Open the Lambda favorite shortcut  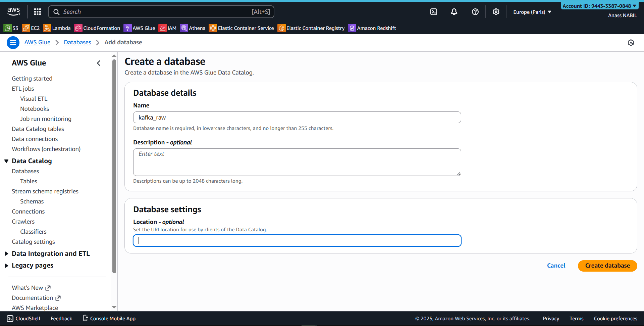point(56,28)
